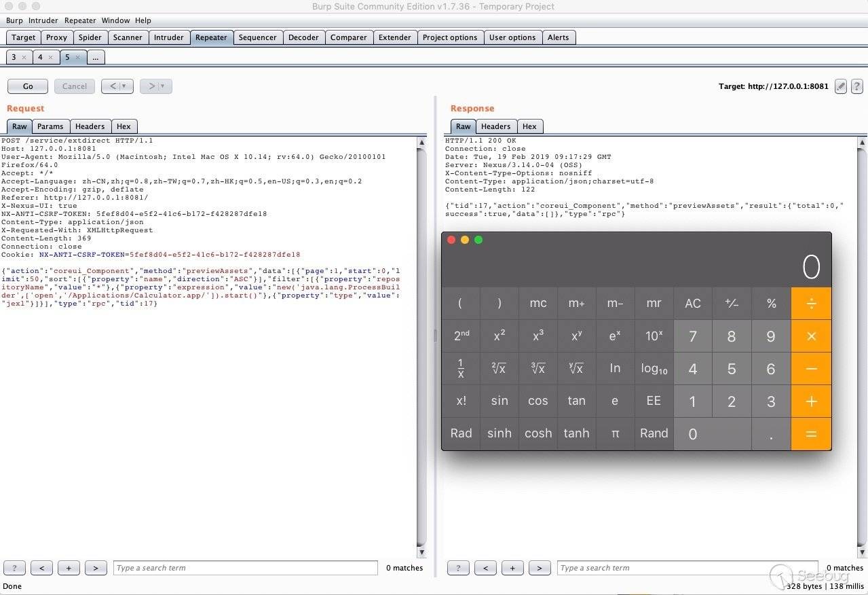Click the pencil edit target icon
Image resolution: width=868 pixels, height=595 pixels.
click(x=841, y=86)
